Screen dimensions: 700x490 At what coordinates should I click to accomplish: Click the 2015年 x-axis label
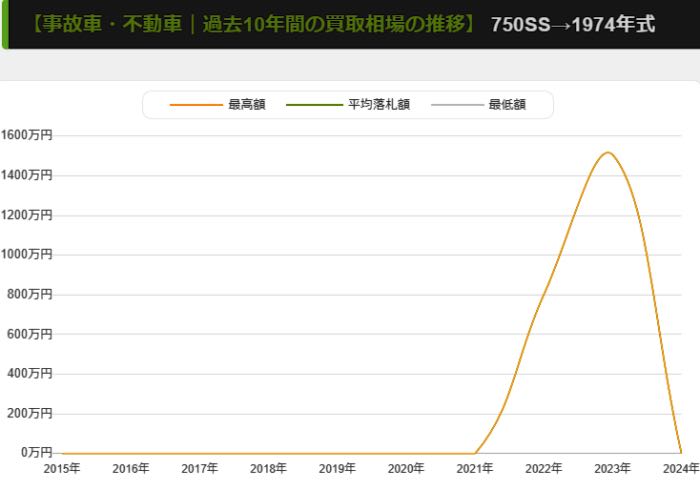pyautogui.click(x=62, y=469)
